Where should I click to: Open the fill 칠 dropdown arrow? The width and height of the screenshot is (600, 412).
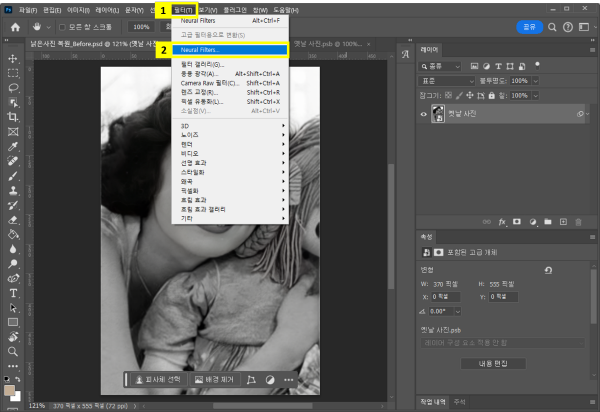coord(535,96)
